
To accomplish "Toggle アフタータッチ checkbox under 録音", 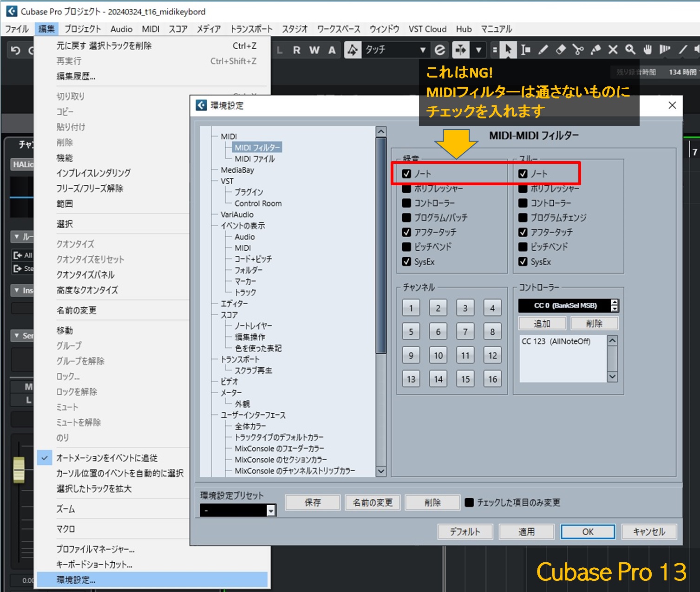I will point(406,232).
